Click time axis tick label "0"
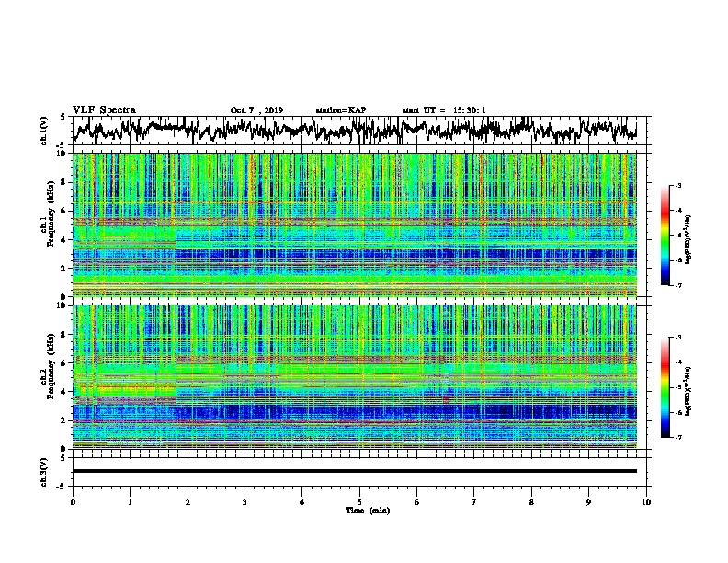 coord(73,502)
